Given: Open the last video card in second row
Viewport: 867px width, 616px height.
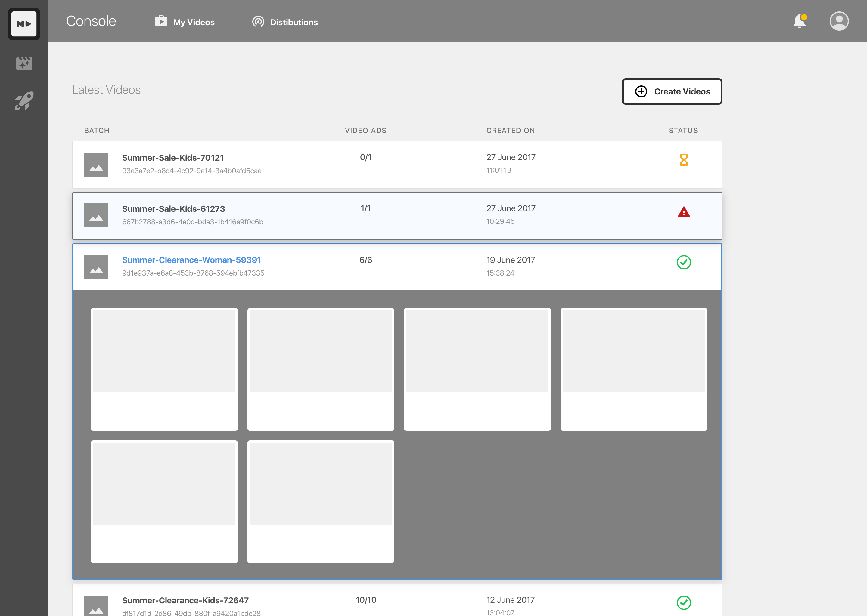Looking at the screenshot, I should [x=321, y=501].
